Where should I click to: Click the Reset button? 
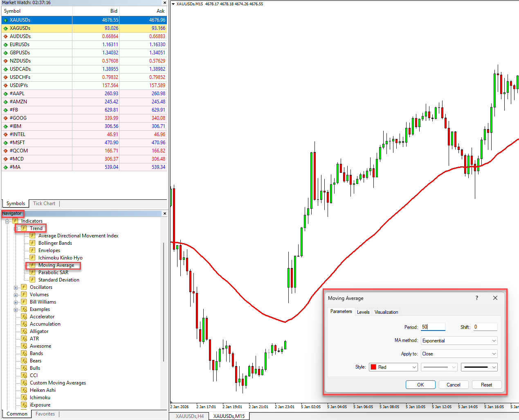pos(486,385)
